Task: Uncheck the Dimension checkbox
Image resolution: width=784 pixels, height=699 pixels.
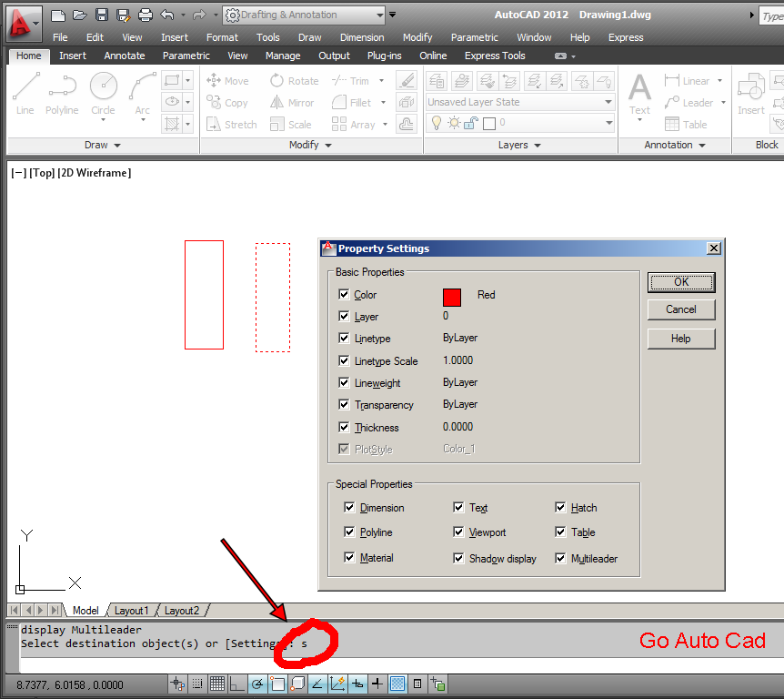Action: tap(349, 507)
